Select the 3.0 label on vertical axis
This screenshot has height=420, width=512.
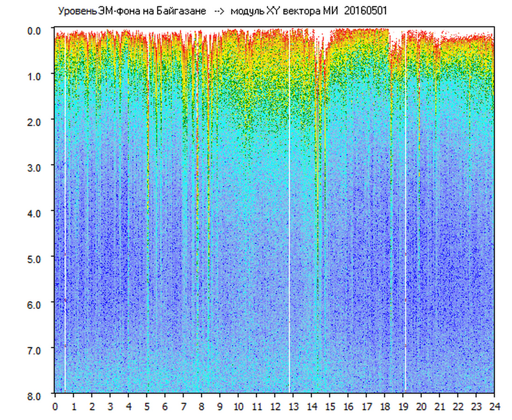[x=36, y=167]
